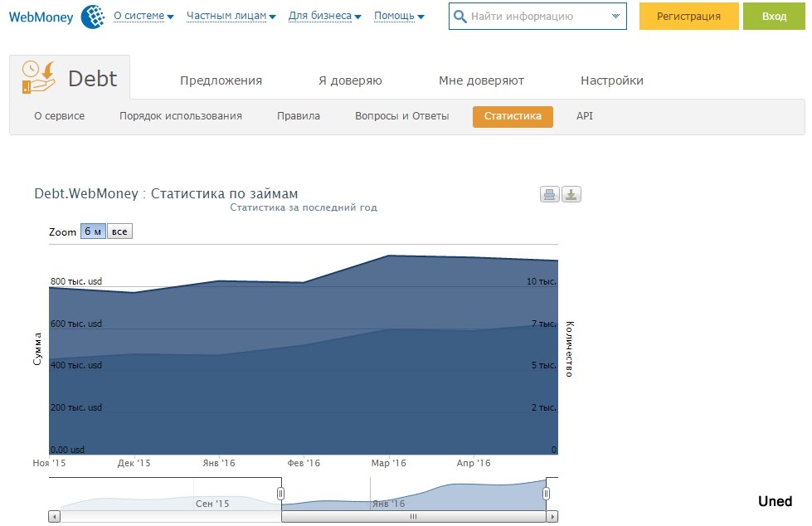Set chart zoom to '6 м'
812x526 pixels.
click(x=93, y=231)
